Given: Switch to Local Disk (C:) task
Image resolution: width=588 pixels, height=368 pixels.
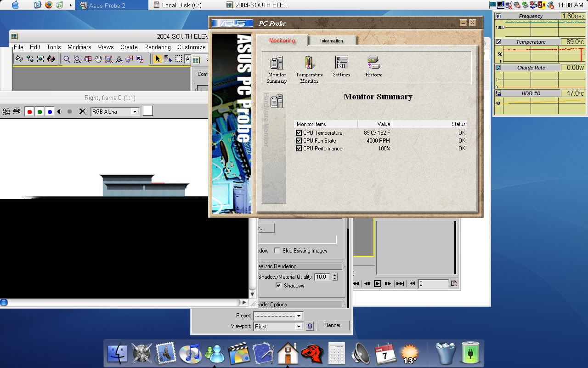Looking at the screenshot, I should tap(177, 5).
